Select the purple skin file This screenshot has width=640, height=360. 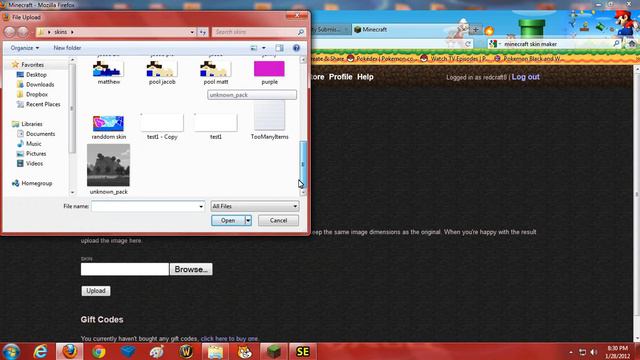tap(269, 73)
